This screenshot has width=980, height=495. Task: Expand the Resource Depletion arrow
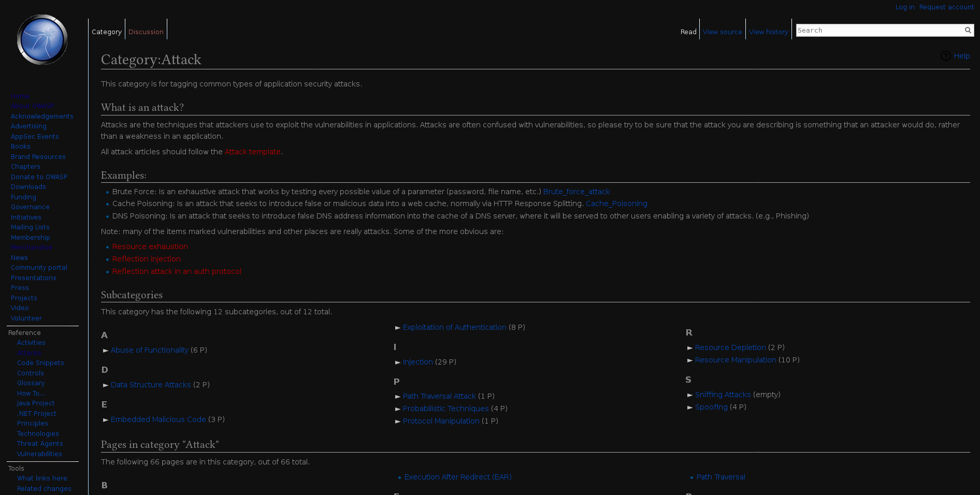(x=690, y=348)
